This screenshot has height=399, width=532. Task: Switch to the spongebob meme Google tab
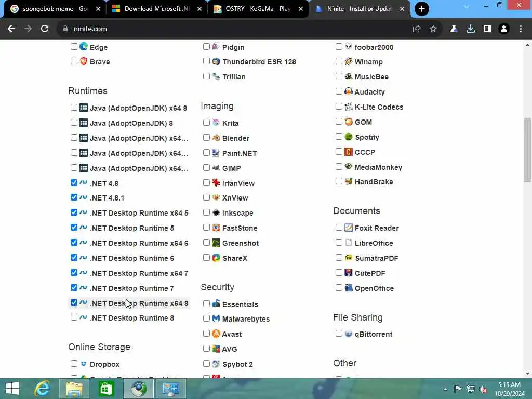[55, 9]
